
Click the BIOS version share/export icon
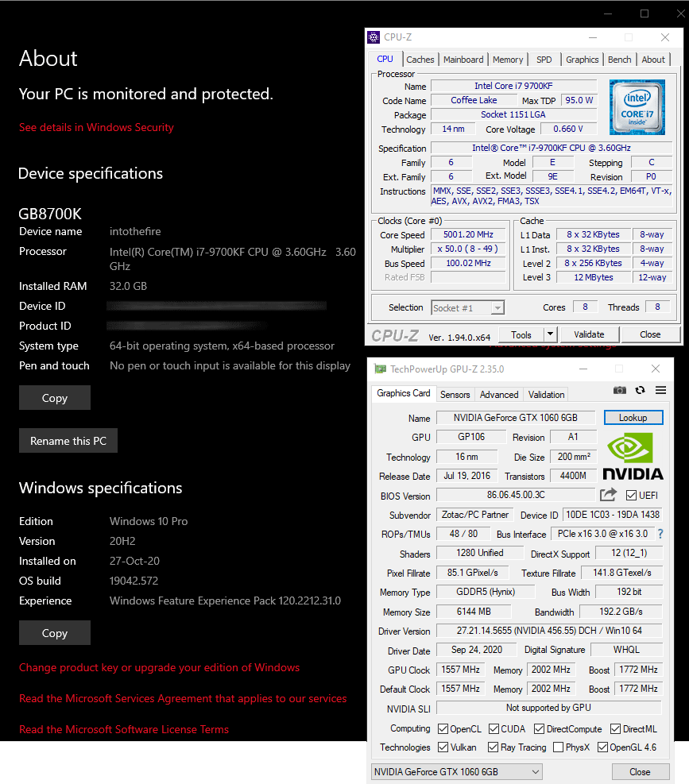click(609, 495)
